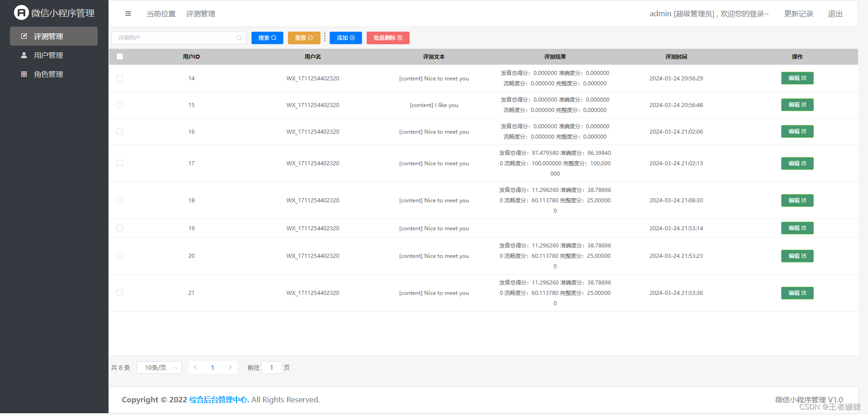
Task: Click 退出 to log out
Action: click(x=835, y=14)
